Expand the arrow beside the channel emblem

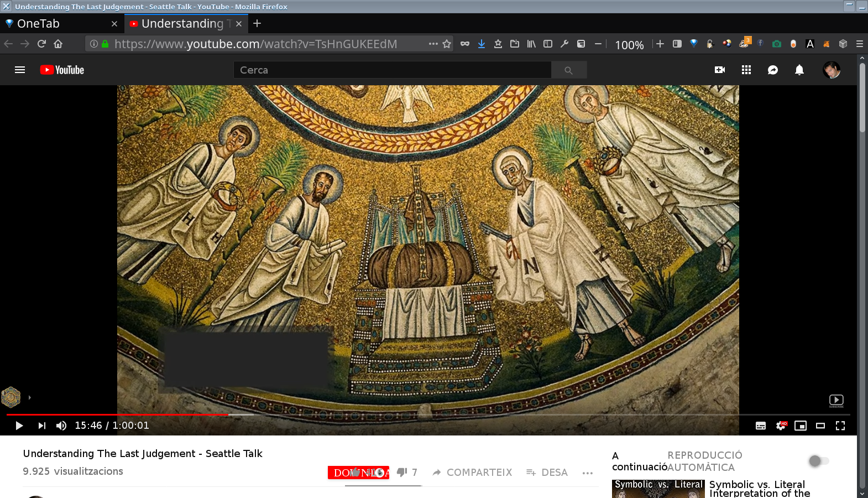pyautogui.click(x=29, y=397)
